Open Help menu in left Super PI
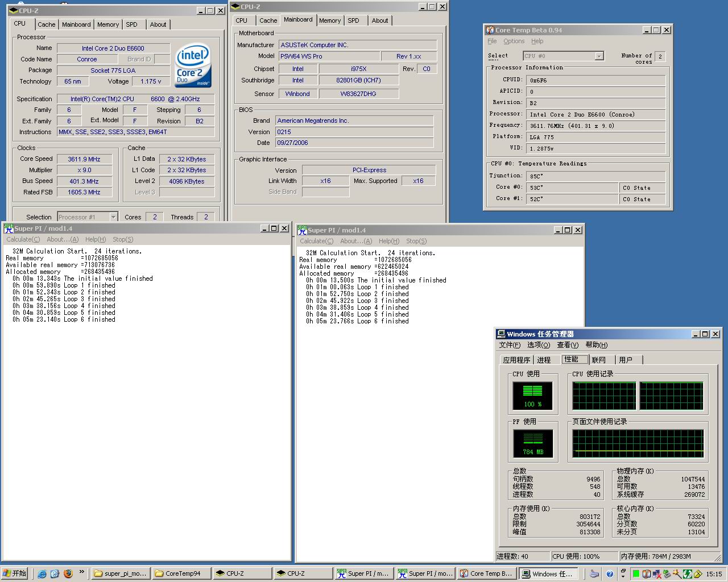Viewport: 728px width, 582px height. (96, 239)
